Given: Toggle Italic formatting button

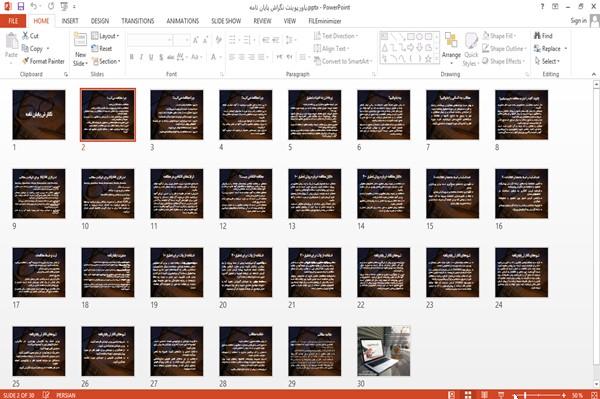Looking at the screenshot, I should click(x=141, y=57).
